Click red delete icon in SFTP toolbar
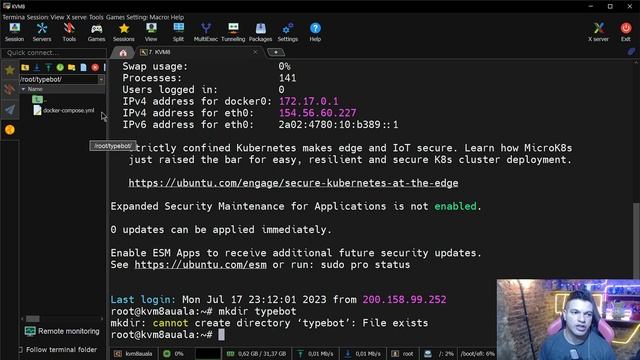This screenshot has width=640, height=360. [95, 67]
